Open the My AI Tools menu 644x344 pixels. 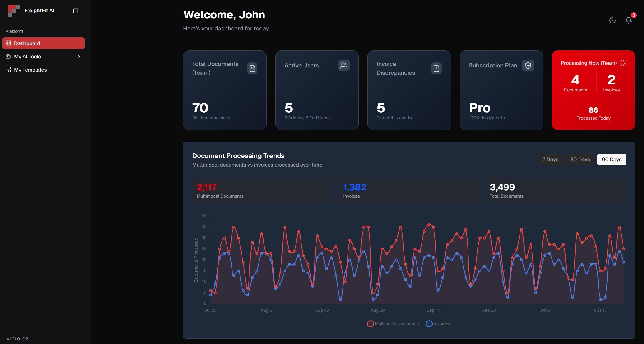tap(27, 57)
